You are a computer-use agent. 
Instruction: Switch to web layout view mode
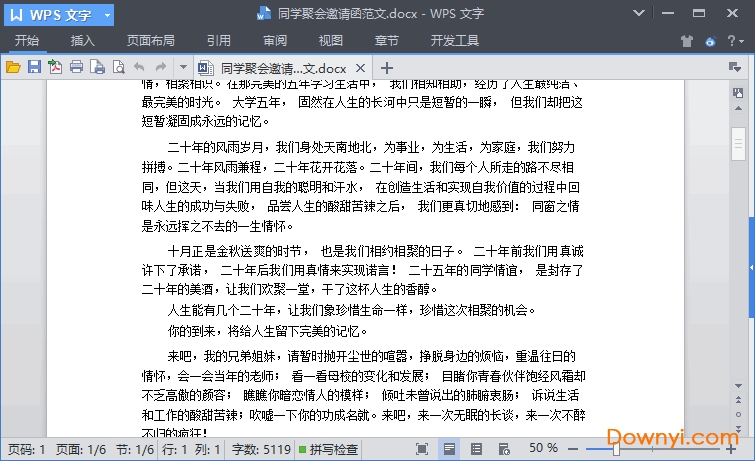[x=504, y=449]
